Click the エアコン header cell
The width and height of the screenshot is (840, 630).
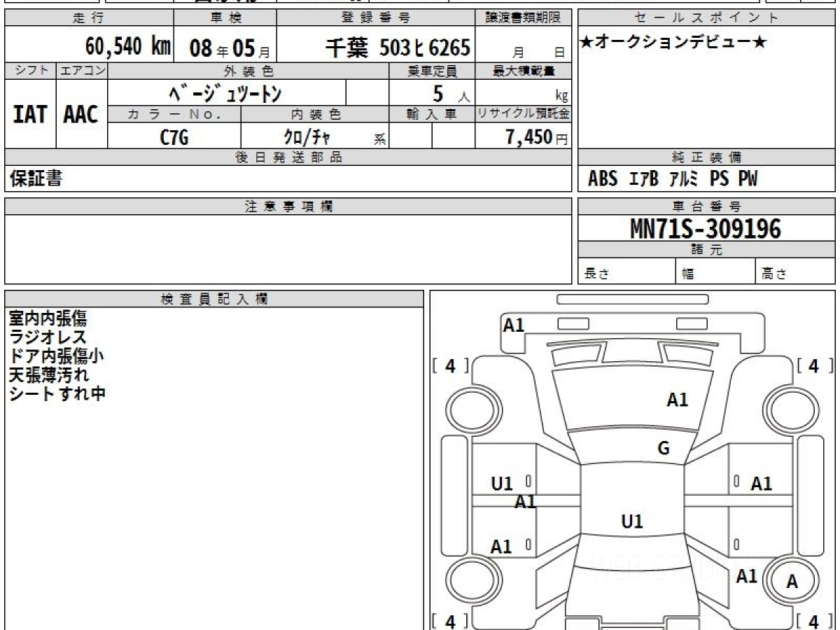(x=82, y=71)
